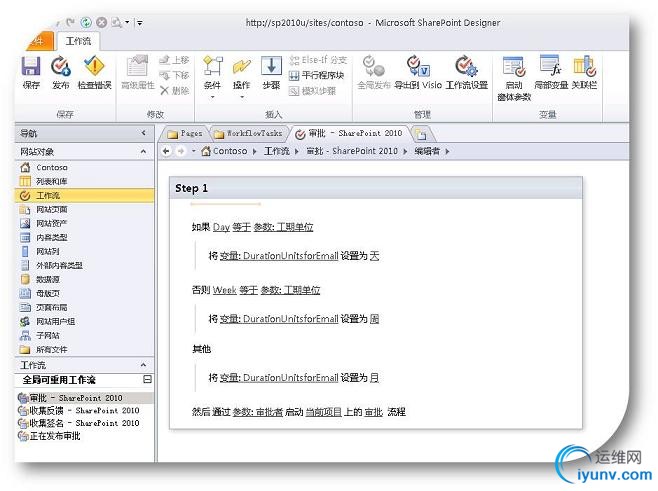
Task: Open 网站列 site columns
Action: point(85,251)
